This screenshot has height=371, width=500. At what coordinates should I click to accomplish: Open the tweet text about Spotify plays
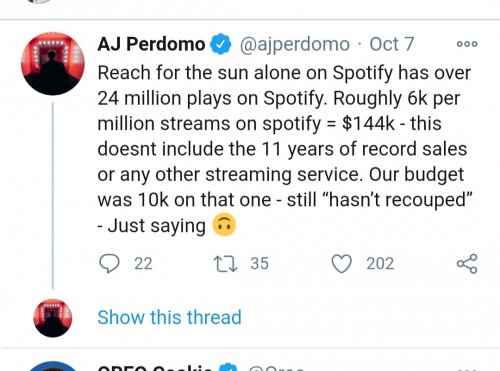285,149
